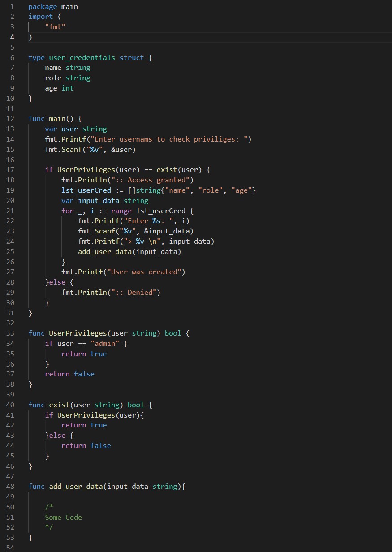The image size is (392, 552).
Task: Click the user_credentials struct name
Action: (x=82, y=57)
